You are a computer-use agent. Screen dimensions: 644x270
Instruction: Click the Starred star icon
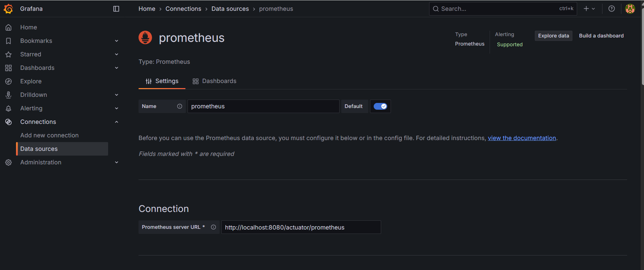coord(8,54)
